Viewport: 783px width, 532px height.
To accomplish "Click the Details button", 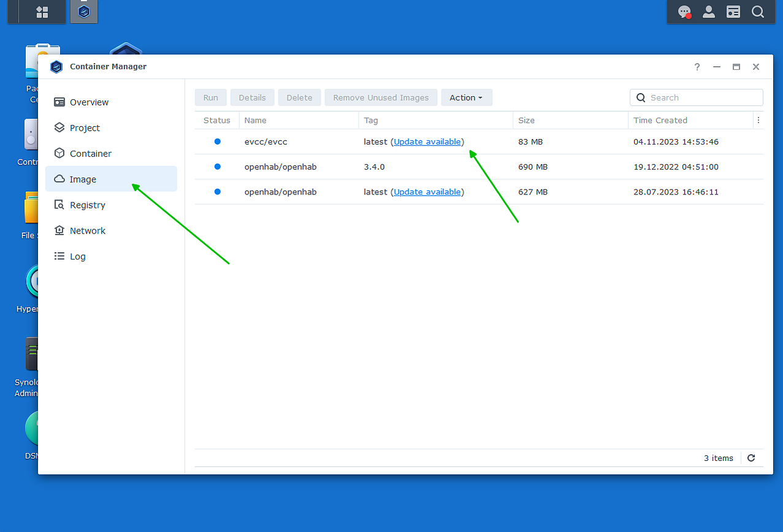I will point(252,97).
